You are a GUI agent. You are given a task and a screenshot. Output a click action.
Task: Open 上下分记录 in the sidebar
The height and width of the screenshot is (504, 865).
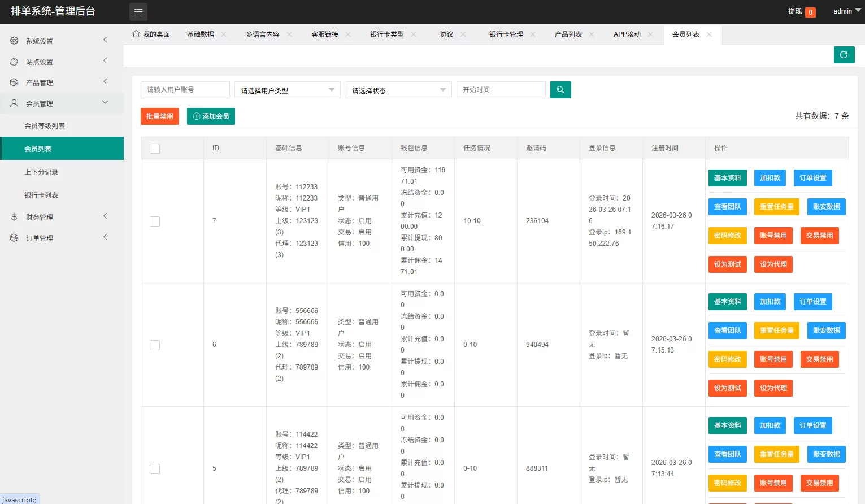pos(41,172)
